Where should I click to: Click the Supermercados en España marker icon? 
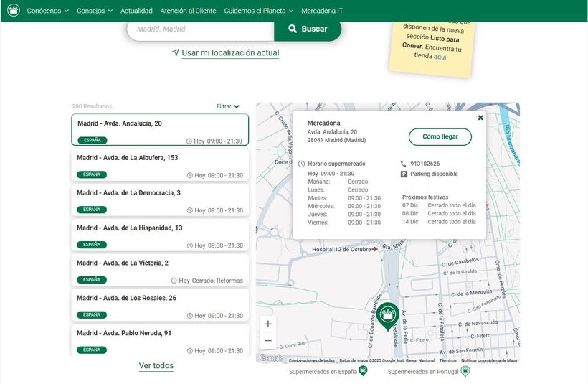point(363,371)
